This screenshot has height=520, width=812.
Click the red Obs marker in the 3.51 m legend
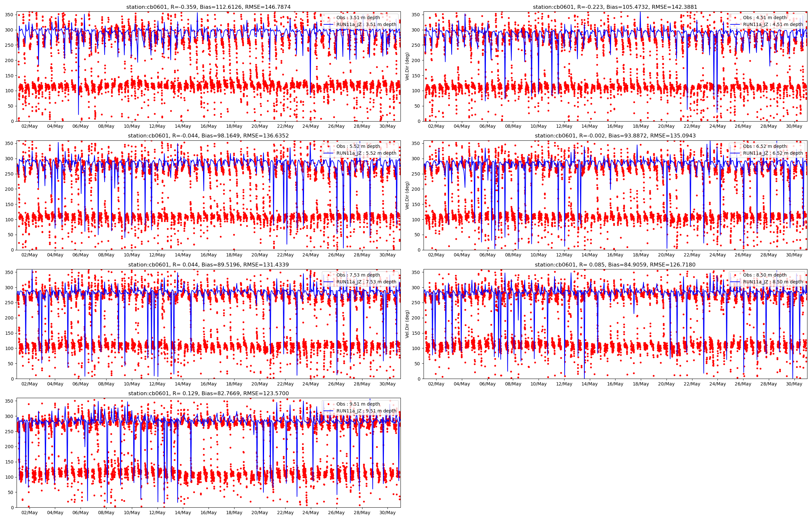(x=329, y=18)
